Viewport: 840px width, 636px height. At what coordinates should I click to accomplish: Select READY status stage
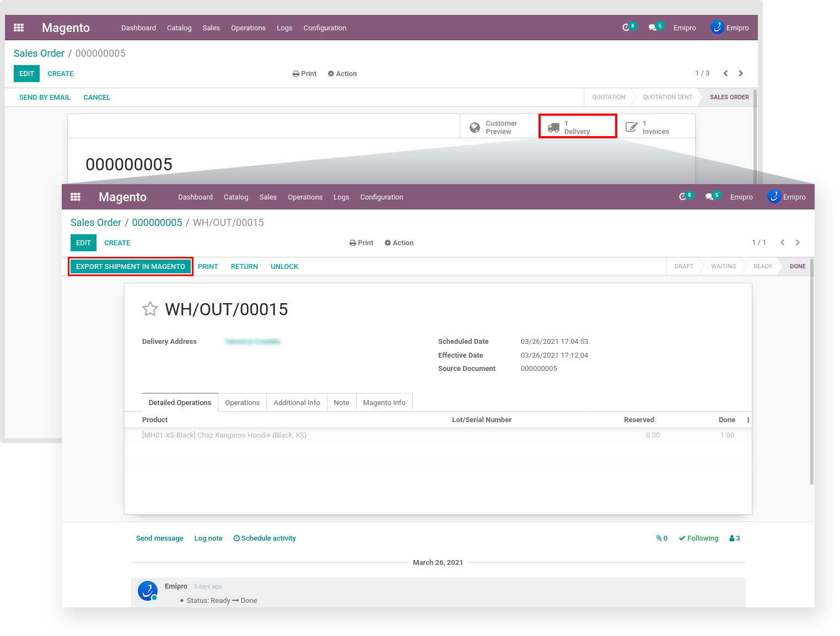[763, 266]
